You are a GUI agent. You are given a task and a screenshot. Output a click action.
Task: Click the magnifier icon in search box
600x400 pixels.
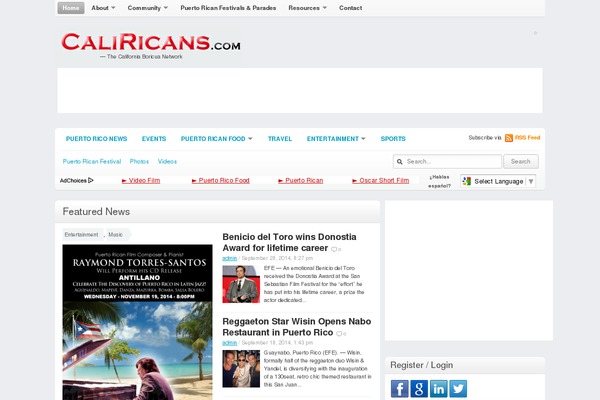tap(399, 162)
